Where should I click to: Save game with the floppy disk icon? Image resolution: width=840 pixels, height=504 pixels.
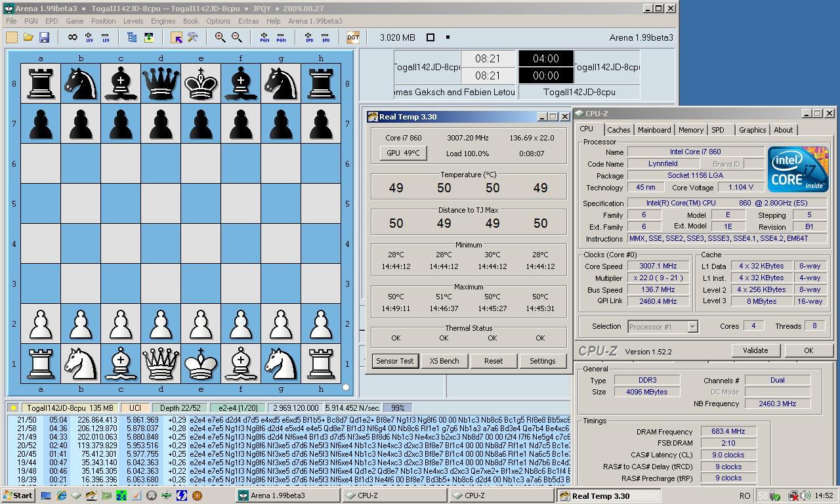coord(45,37)
